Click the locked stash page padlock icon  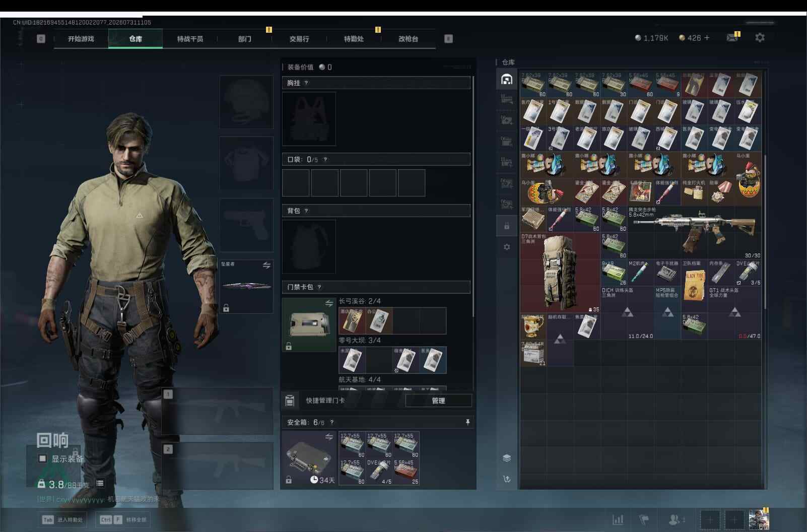coord(507,226)
